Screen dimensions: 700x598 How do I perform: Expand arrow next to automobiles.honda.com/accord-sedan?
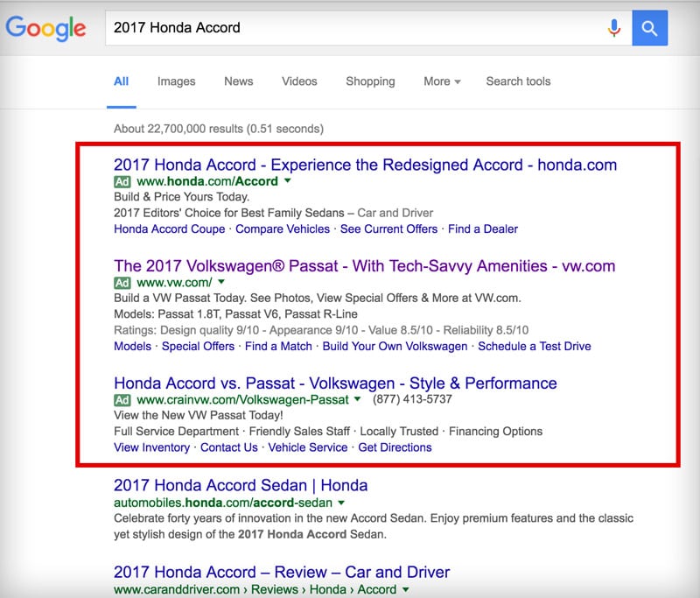tap(341, 503)
